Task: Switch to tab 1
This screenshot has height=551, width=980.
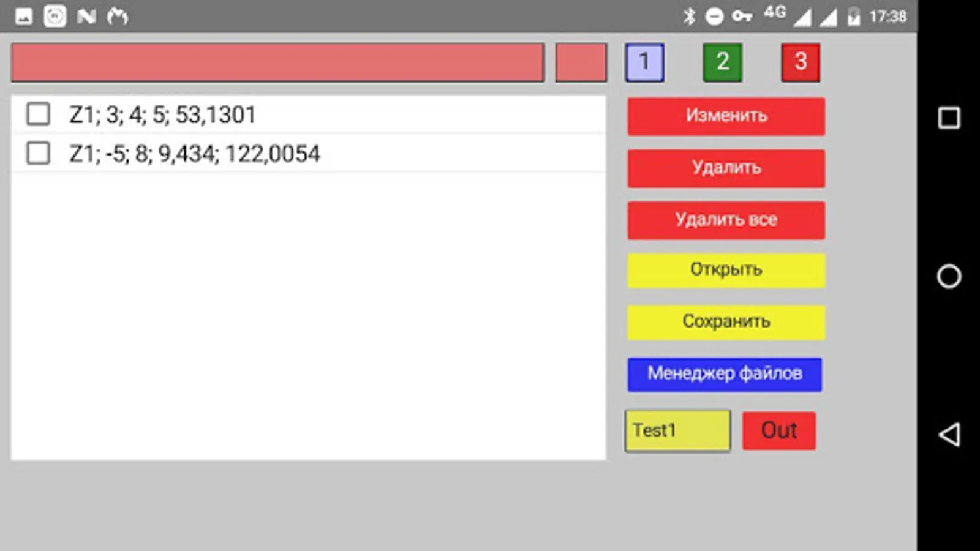Action: [x=644, y=62]
